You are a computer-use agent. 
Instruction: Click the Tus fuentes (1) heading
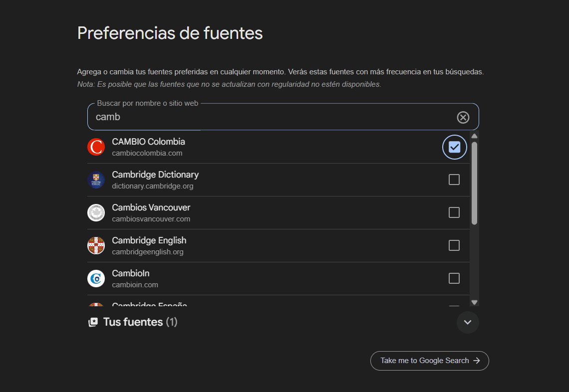(x=140, y=322)
